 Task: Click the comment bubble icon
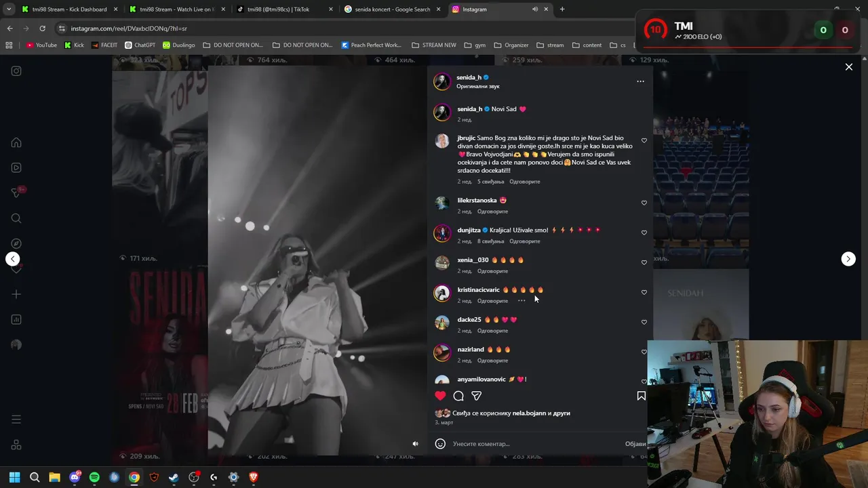pos(458,396)
